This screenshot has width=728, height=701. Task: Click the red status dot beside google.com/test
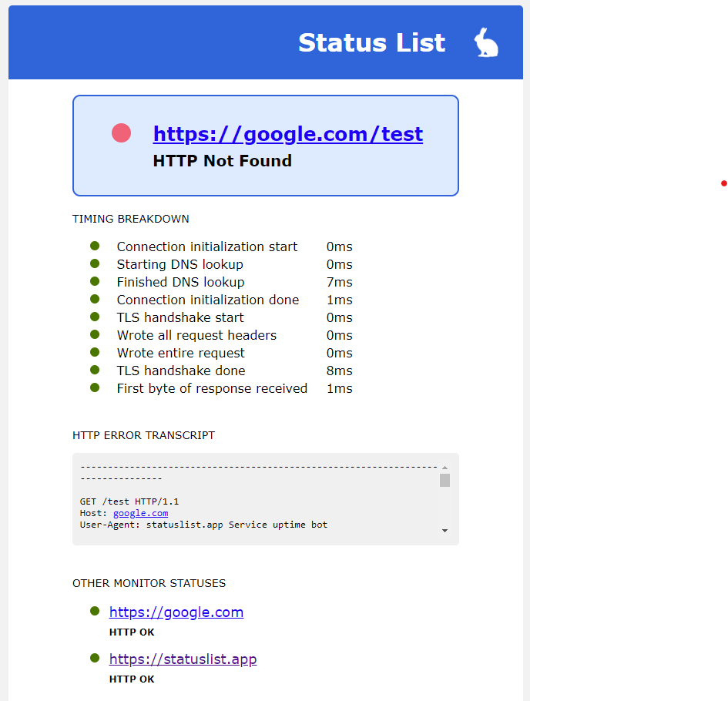[120, 132]
